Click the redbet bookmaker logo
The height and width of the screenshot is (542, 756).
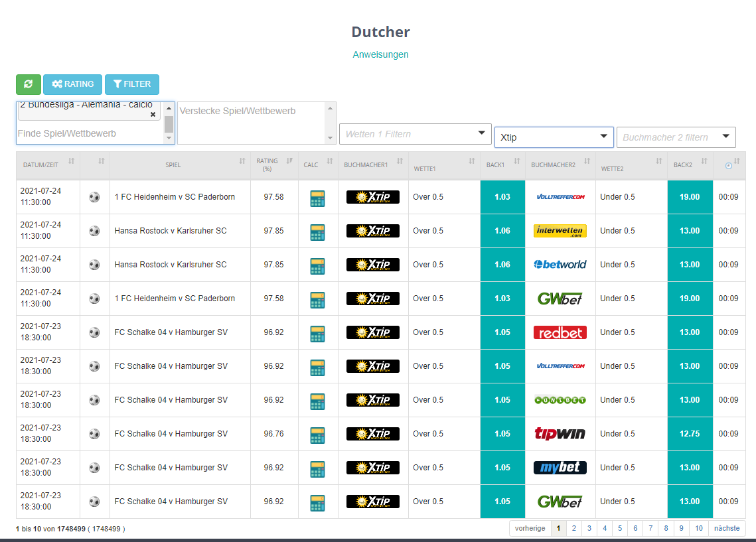[x=560, y=332]
